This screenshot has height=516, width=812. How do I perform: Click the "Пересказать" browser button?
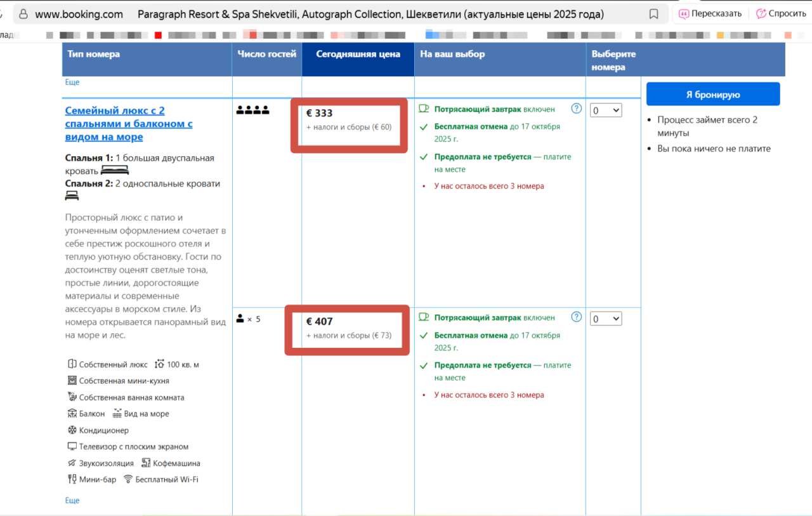(710, 14)
